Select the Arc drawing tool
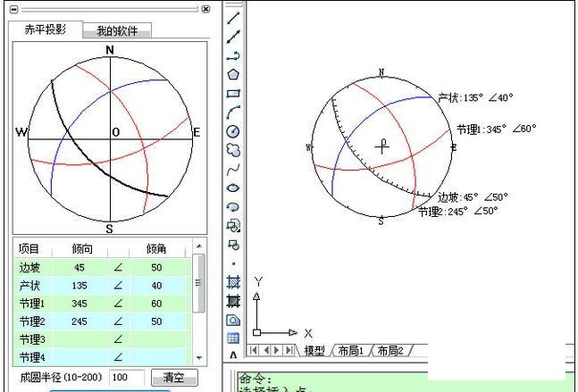578x392 pixels. click(233, 112)
